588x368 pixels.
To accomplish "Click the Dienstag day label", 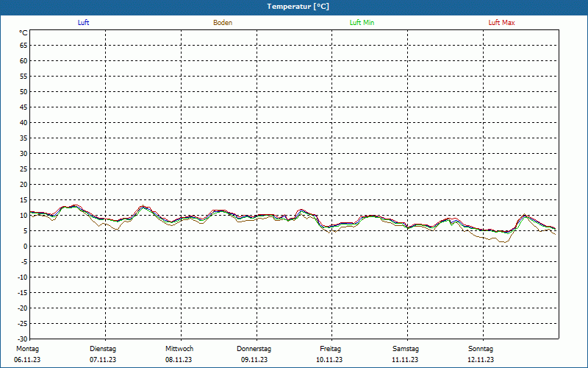I will (x=103, y=349).
